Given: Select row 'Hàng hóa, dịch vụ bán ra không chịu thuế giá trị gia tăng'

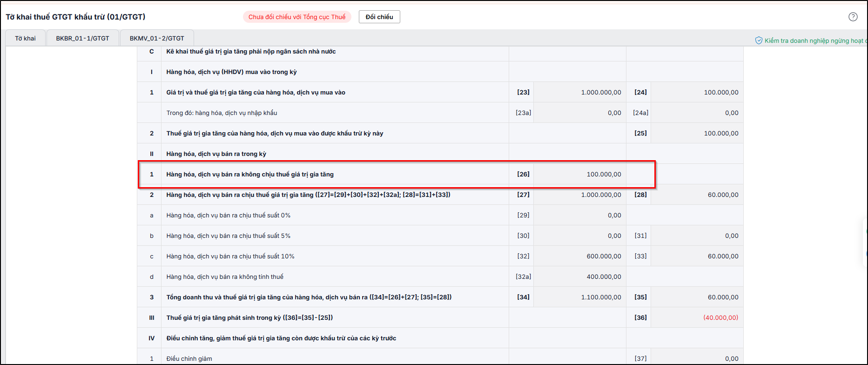Looking at the screenshot, I should [440, 174].
